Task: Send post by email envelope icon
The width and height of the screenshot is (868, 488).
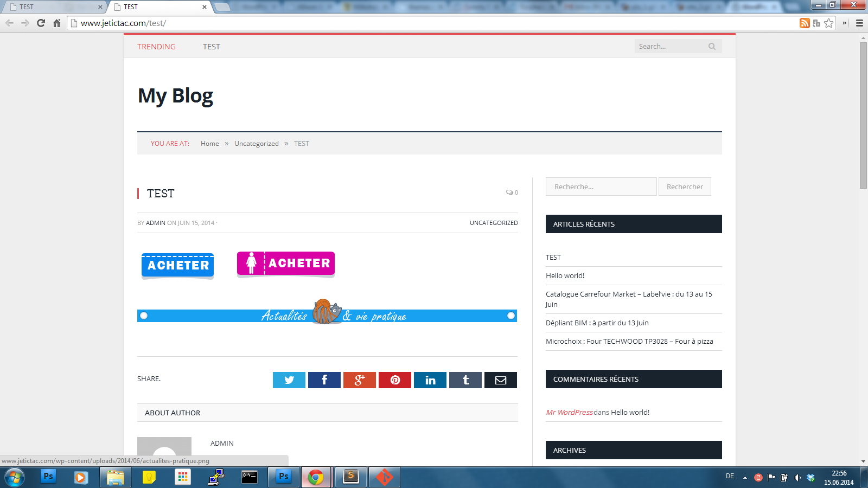Action: tap(500, 380)
